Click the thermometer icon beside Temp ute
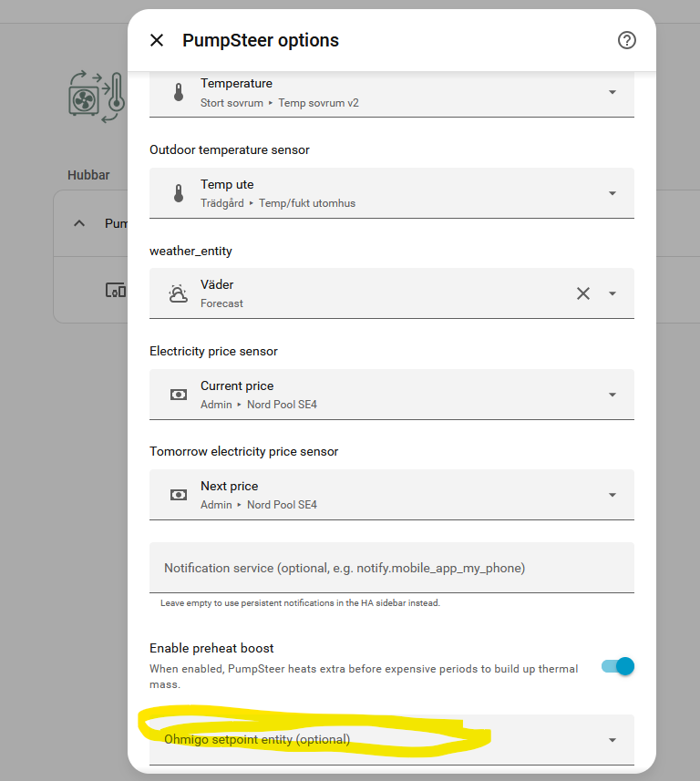This screenshot has height=781, width=700. pos(179,193)
